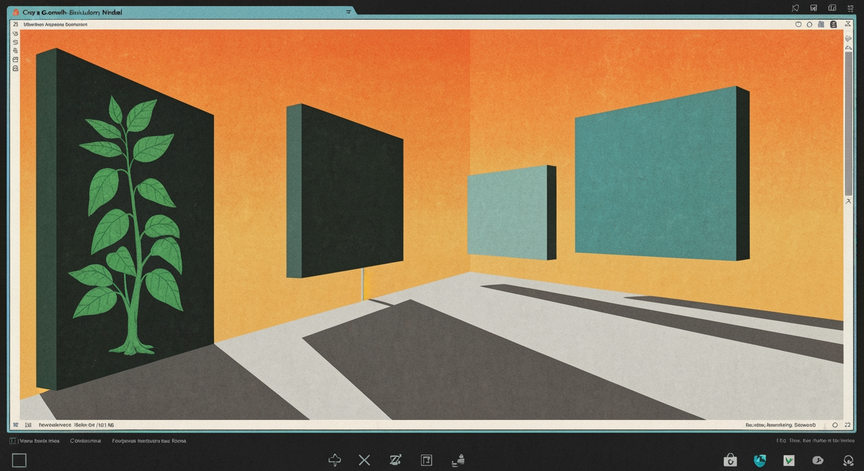The width and height of the screenshot is (864, 471).
Task: Click the X cross icon in bottom toolbar
Action: pos(364,460)
